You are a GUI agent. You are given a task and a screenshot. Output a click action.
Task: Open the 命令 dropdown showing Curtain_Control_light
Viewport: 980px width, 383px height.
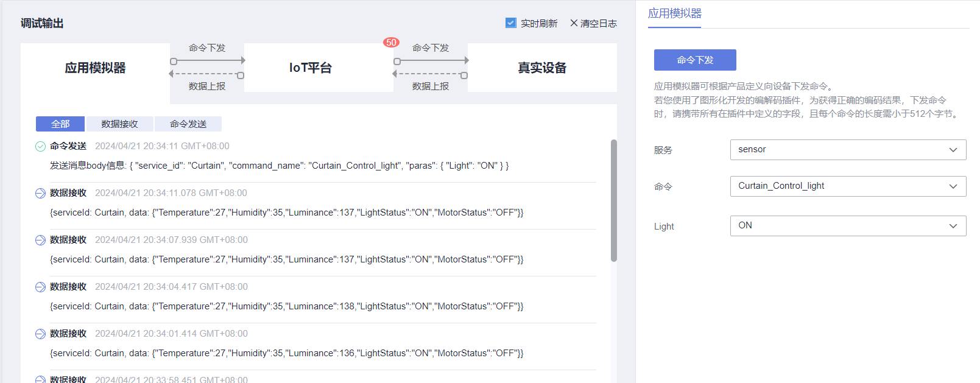pos(848,186)
